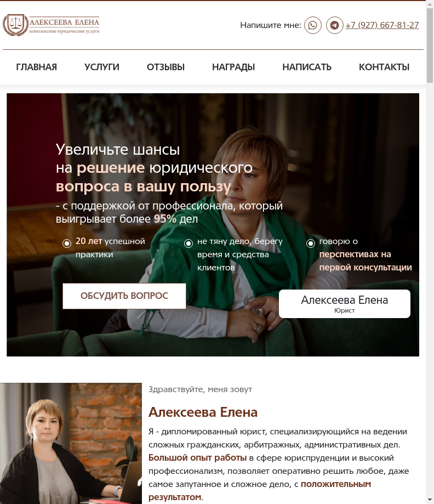Open the НАГРАДЫ menu item
The width and height of the screenshot is (434, 504).
pos(233,67)
